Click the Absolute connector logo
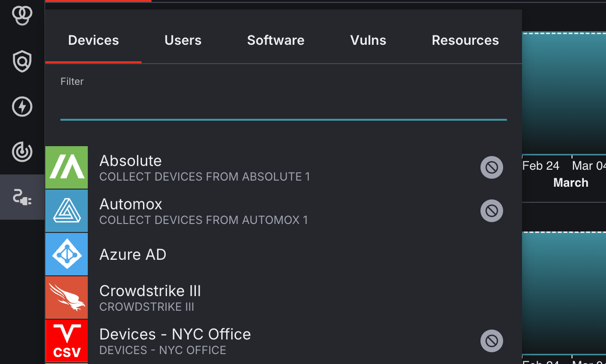This screenshot has height=364, width=606. (67, 167)
